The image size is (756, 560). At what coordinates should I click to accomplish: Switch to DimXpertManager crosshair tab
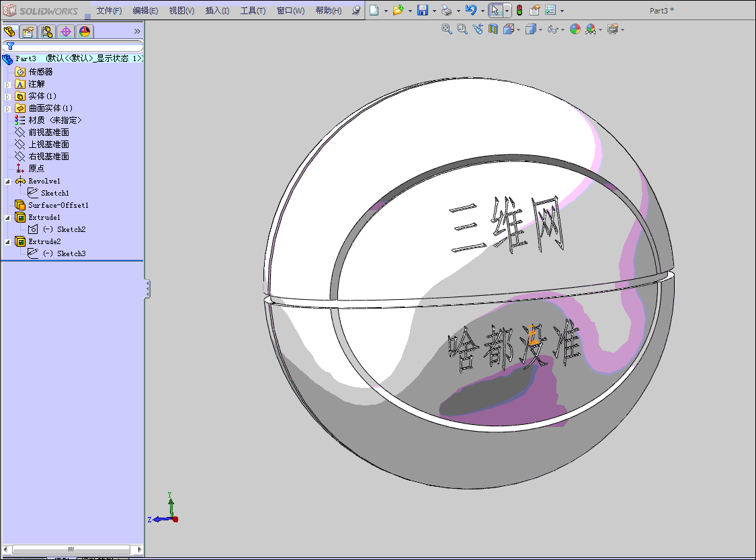click(66, 32)
